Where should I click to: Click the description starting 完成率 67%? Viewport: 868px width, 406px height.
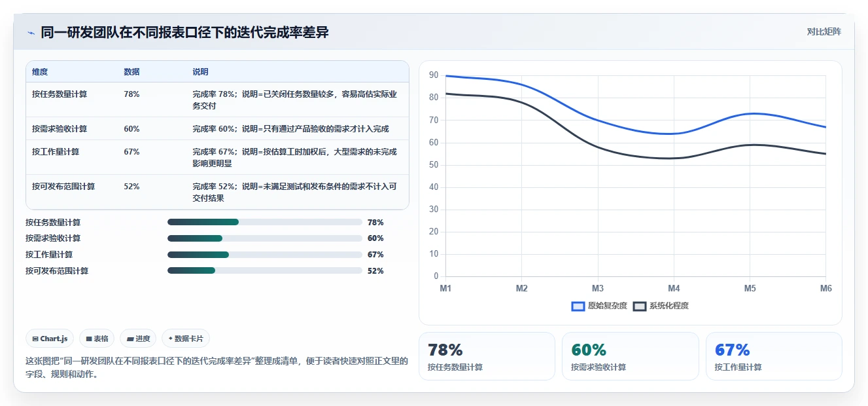pyautogui.click(x=295, y=157)
